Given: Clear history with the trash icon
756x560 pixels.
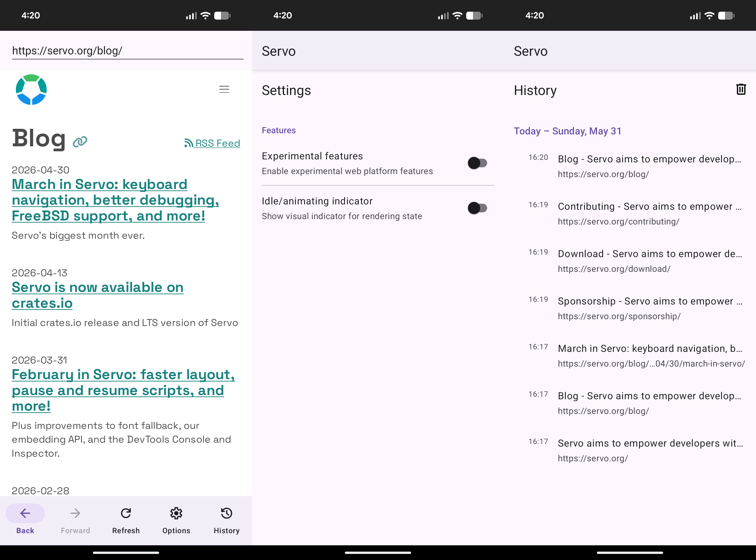Looking at the screenshot, I should (741, 90).
